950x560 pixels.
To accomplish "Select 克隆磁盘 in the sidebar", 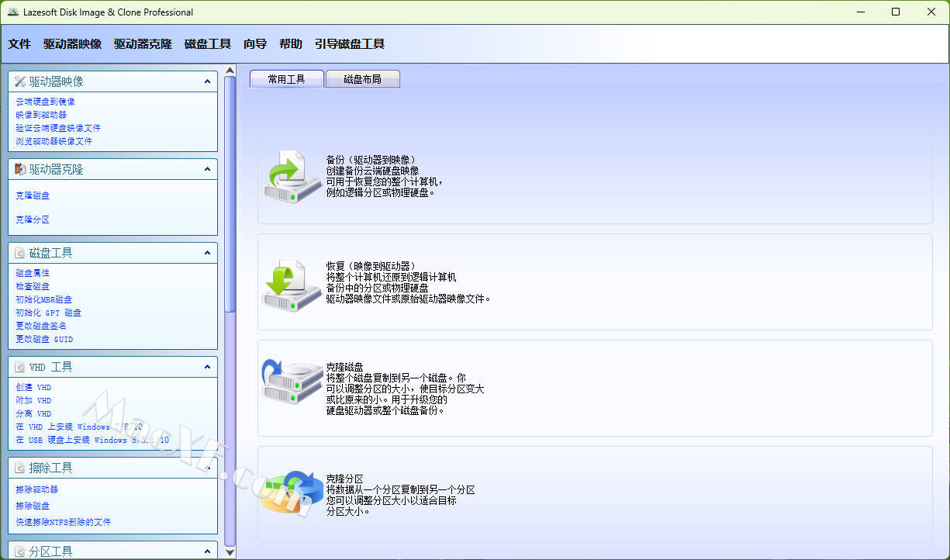I will [x=33, y=195].
